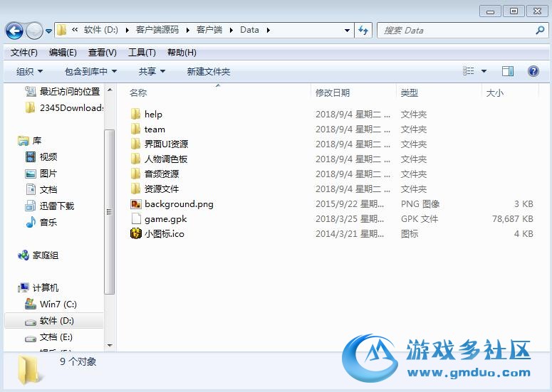The height and width of the screenshot is (392, 552).
Task: Expand the arrow after Data breadcrumb
Action: (x=269, y=30)
